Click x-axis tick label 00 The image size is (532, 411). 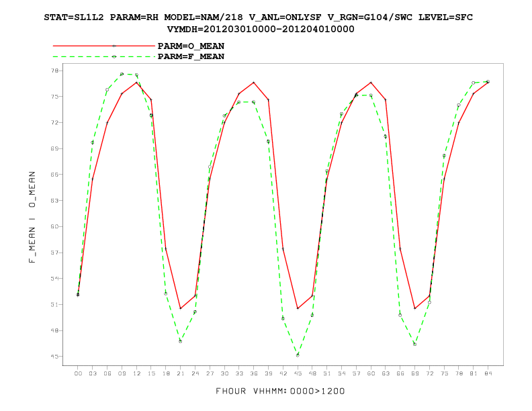tap(78, 373)
